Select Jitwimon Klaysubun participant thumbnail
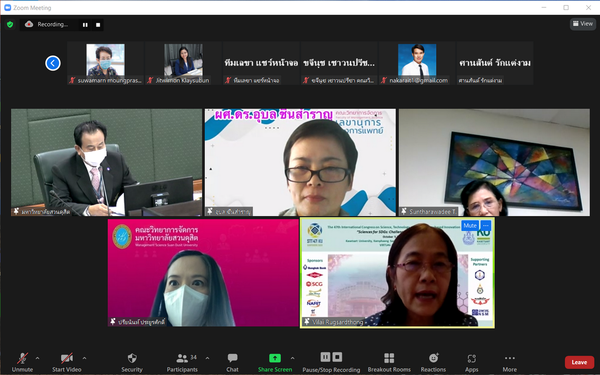The width and height of the screenshot is (600, 375). (183, 63)
